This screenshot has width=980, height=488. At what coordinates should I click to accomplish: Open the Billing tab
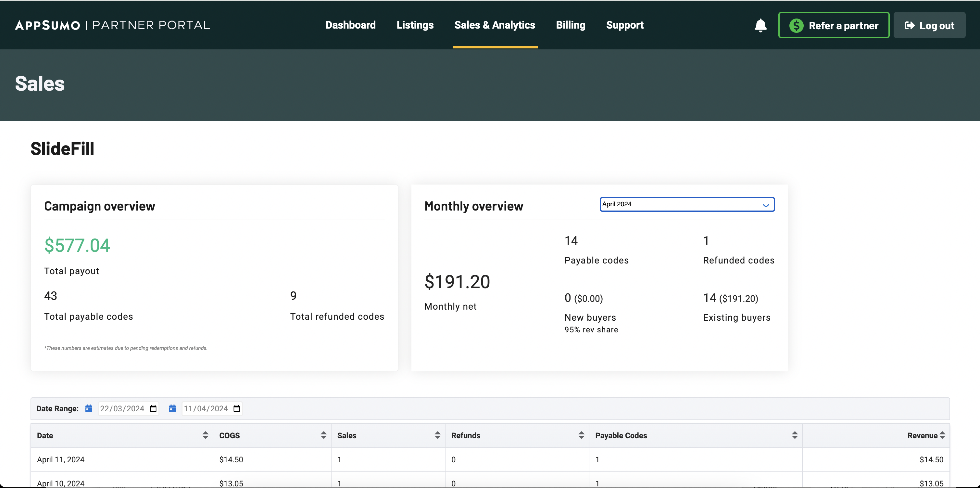click(x=570, y=25)
